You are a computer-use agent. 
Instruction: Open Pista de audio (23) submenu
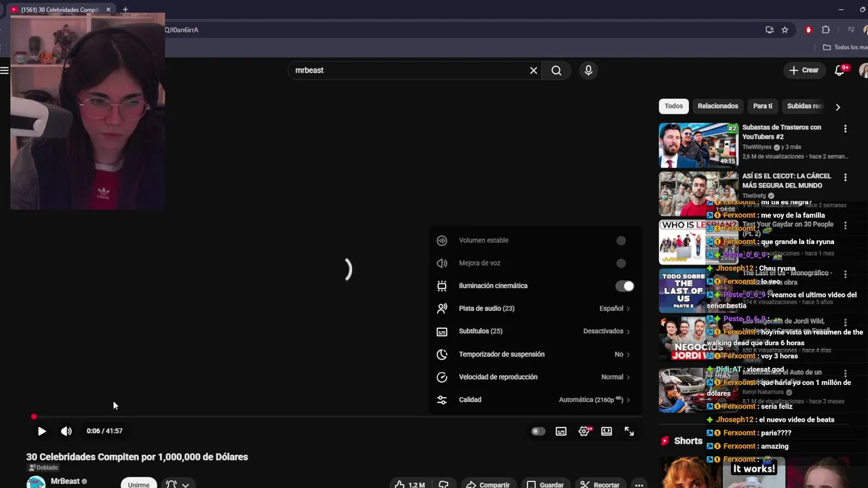[535, 308]
